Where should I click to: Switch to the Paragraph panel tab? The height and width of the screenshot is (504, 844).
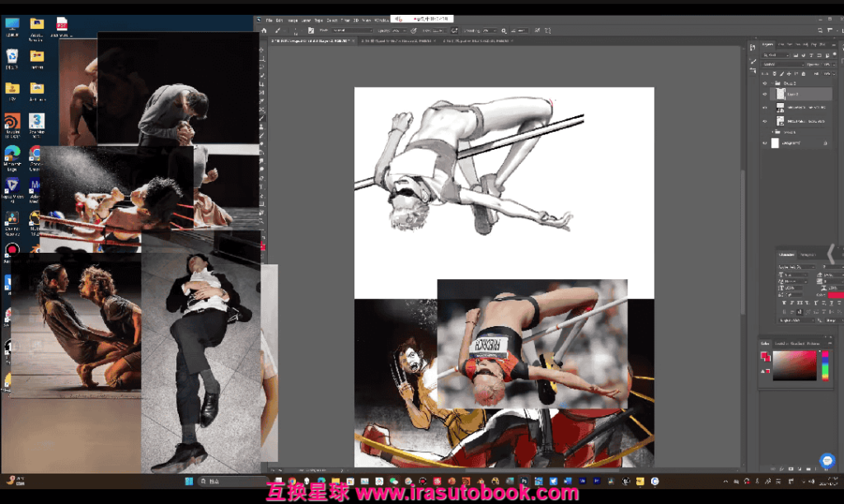tap(808, 254)
